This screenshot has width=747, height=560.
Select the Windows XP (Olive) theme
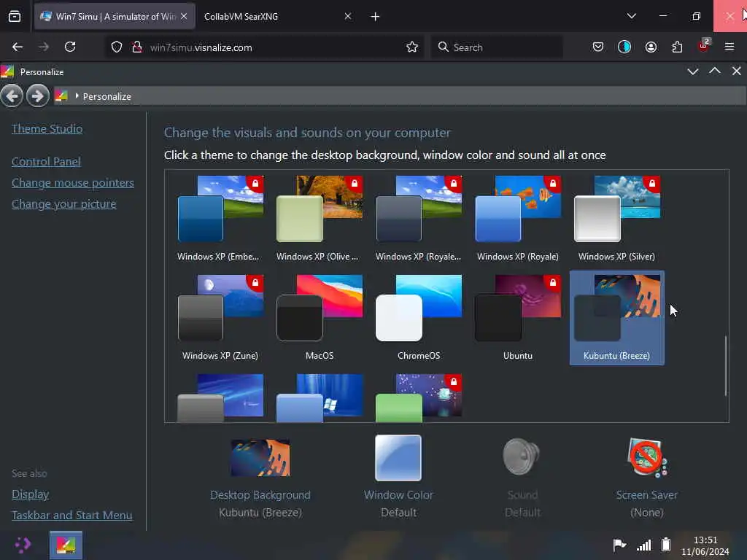coord(320,219)
